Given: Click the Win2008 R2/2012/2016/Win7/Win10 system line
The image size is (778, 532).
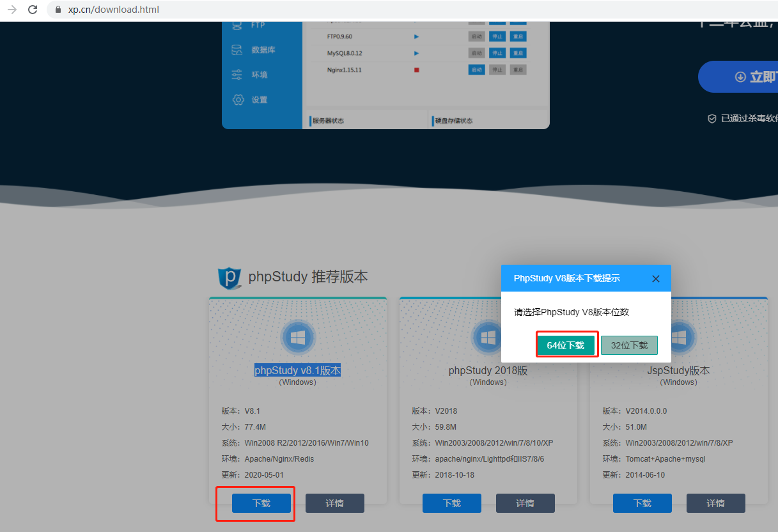Looking at the screenshot, I should (x=295, y=443).
